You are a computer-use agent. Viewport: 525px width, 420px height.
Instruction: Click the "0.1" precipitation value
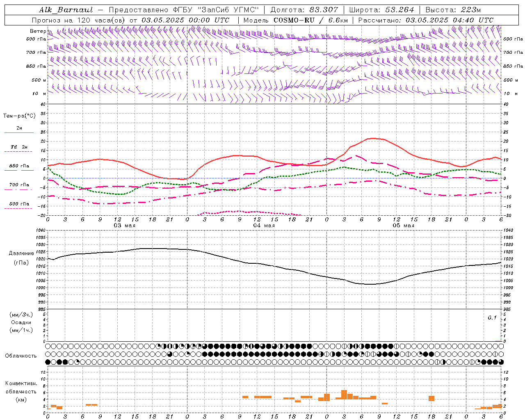(x=492, y=318)
